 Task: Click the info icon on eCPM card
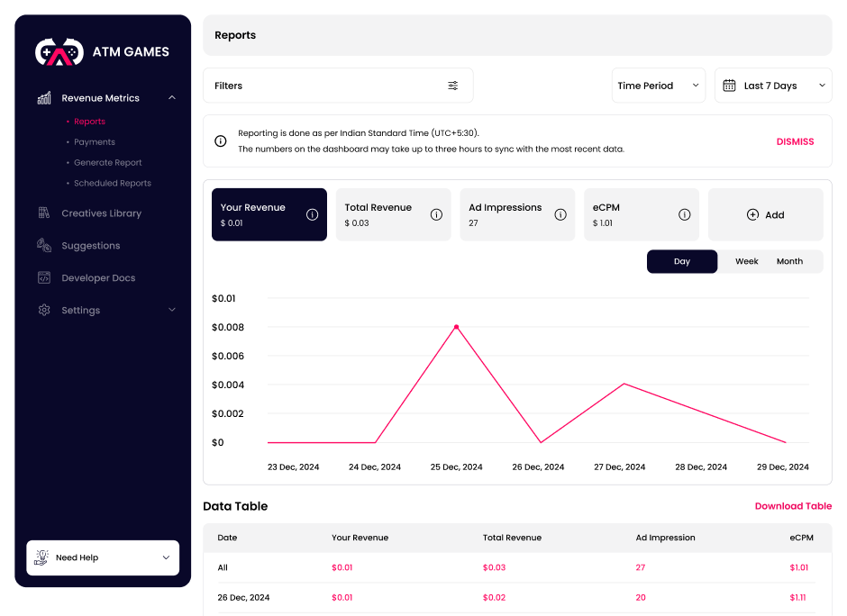pyautogui.click(x=684, y=214)
